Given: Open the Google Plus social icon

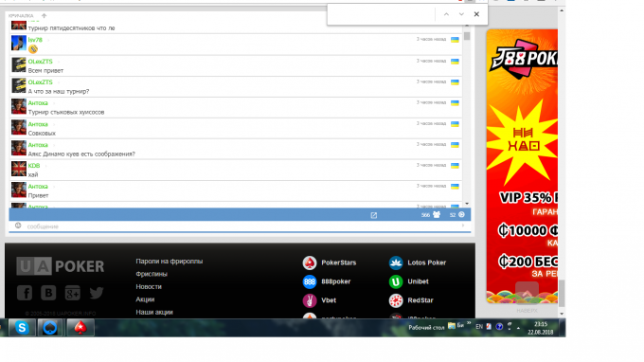Looking at the screenshot, I should tap(73, 293).
